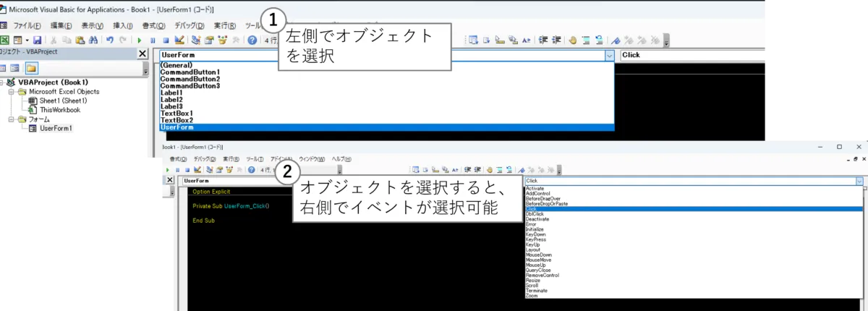
Task: Toggle folders view in project explorer
Action: [x=31, y=69]
